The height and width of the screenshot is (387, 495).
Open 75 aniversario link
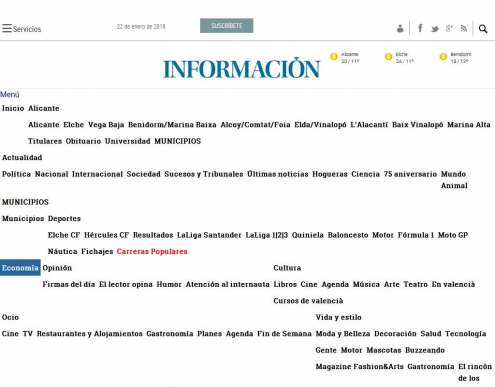[410, 174]
